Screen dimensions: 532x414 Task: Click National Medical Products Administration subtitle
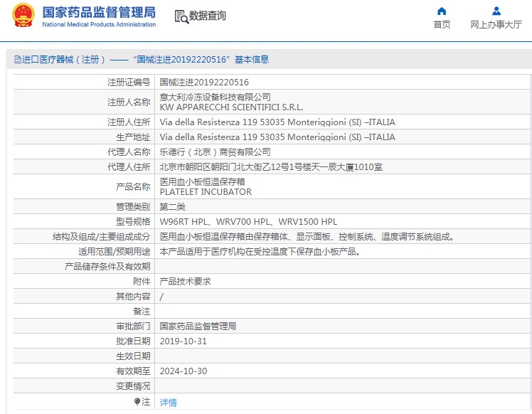99,24
